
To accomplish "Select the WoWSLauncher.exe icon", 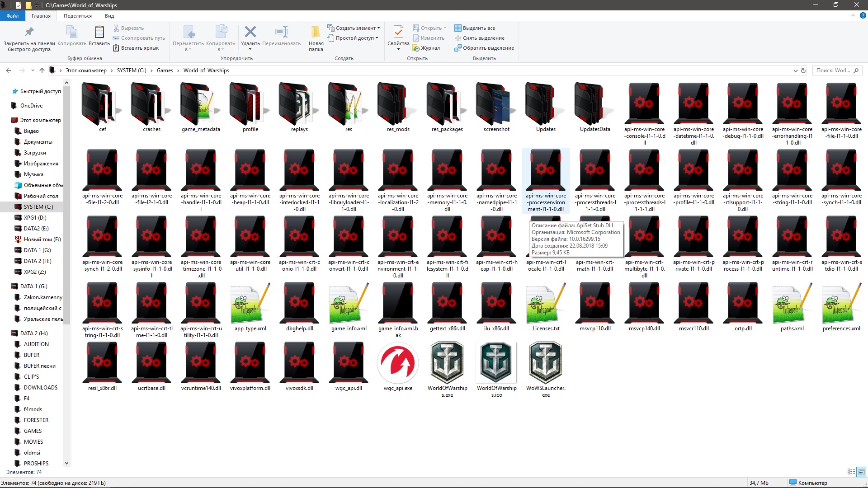I will click(x=546, y=363).
